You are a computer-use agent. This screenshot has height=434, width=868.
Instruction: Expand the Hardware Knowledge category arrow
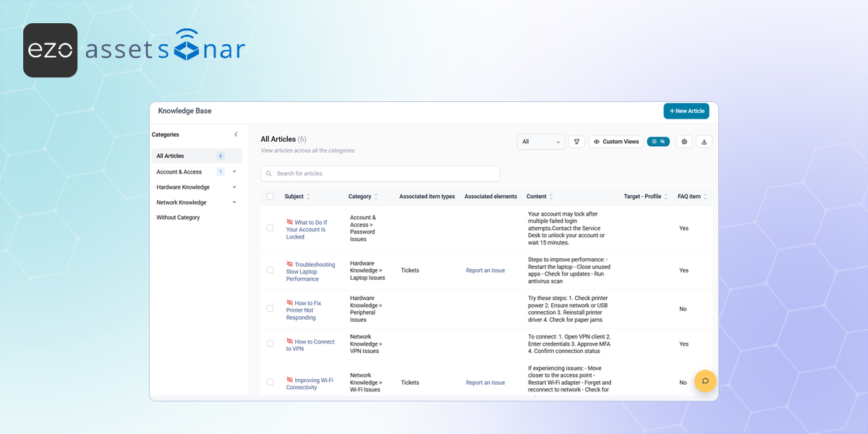tap(234, 187)
